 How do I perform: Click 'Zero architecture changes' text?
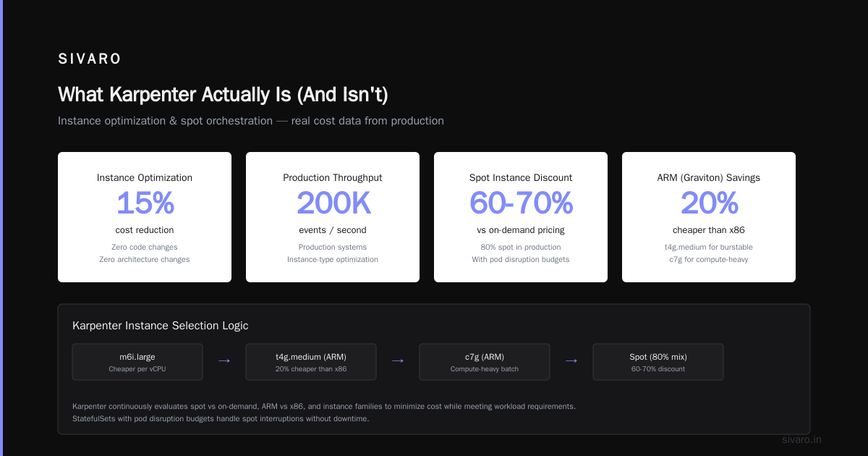click(145, 259)
